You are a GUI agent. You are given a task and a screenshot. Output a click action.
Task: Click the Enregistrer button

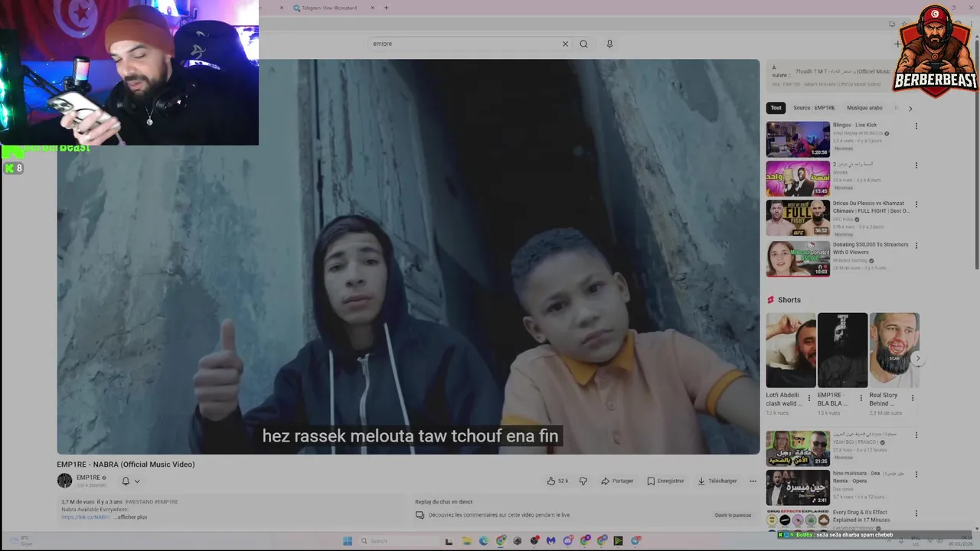pyautogui.click(x=665, y=481)
